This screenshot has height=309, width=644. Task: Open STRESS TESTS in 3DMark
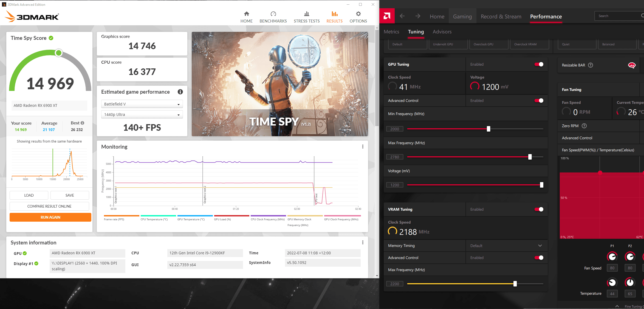[307, 17]
